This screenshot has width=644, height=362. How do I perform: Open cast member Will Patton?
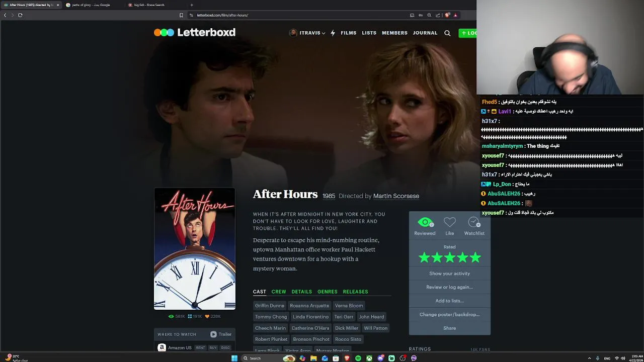coord(376,328)
